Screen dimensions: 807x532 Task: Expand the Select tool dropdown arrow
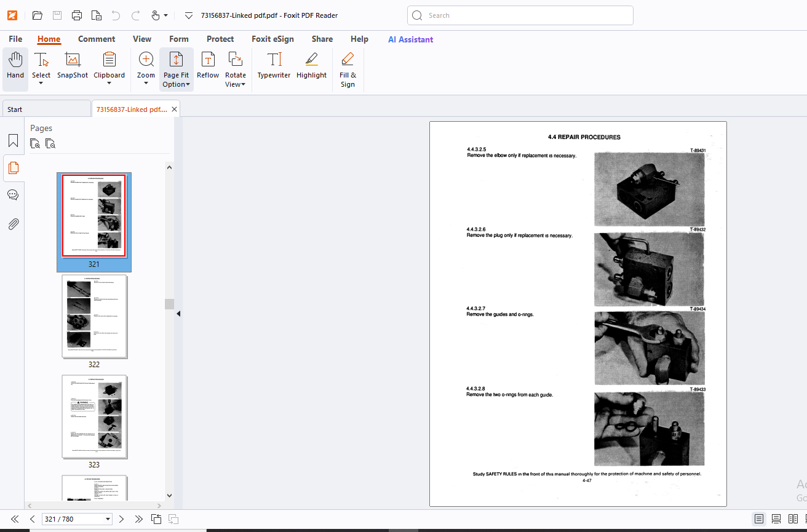pos(41,84)
